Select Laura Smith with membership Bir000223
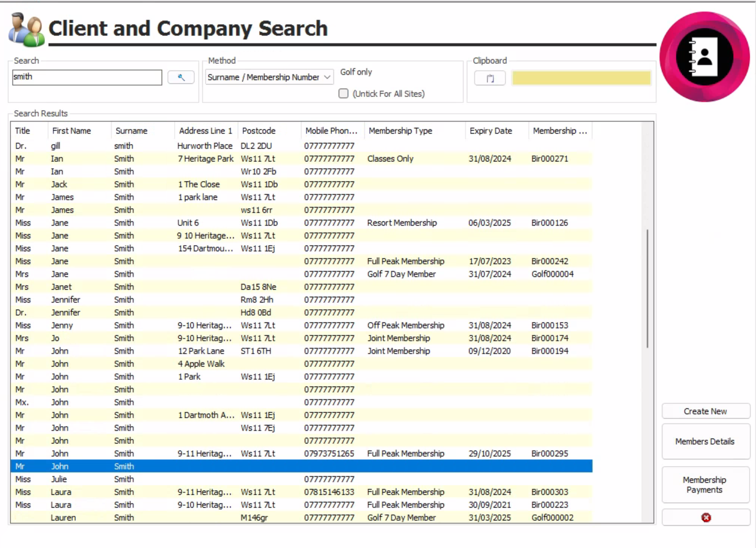756x548 pixels. click(301, 505)
